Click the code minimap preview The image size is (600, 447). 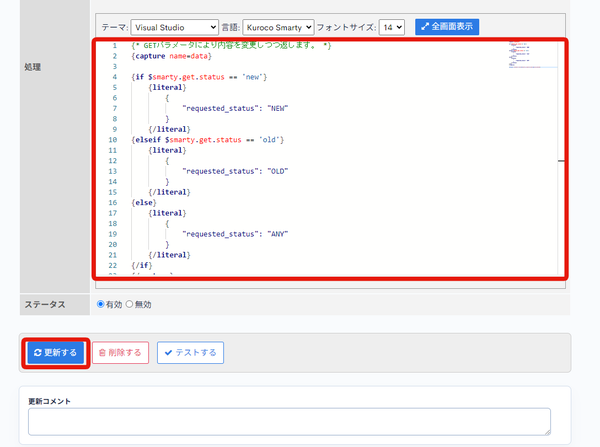point(532,55)
